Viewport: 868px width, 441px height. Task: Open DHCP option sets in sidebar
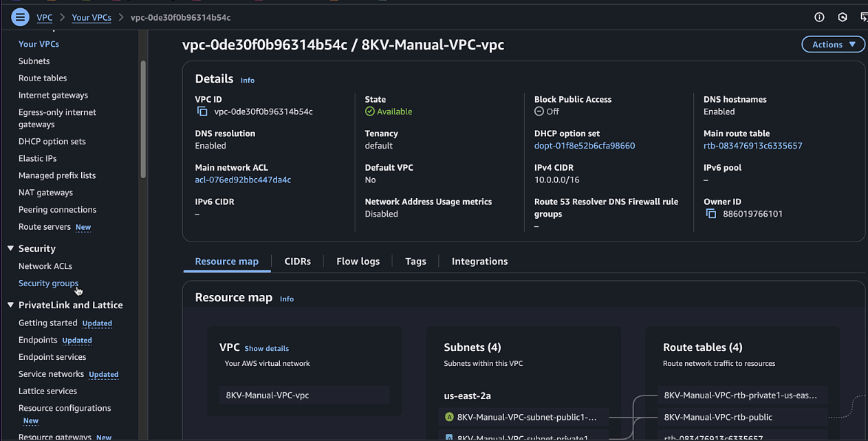coord(52,142)
